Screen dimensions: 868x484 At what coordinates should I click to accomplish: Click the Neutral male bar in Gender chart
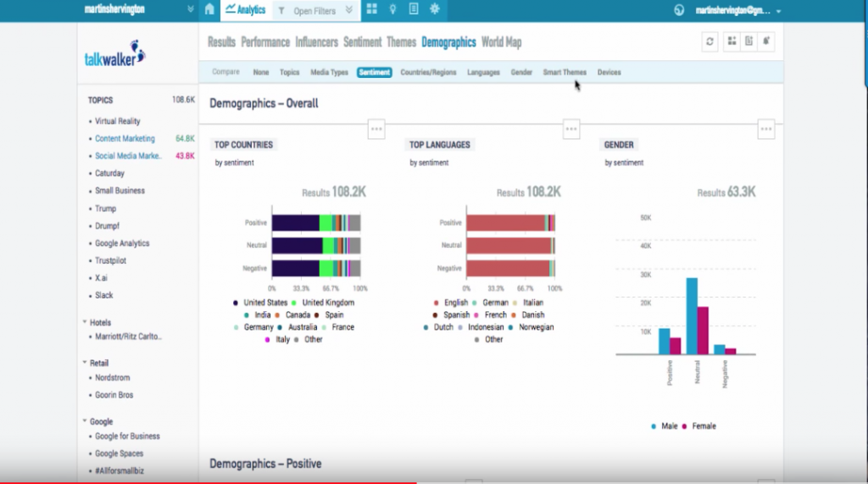692,316
